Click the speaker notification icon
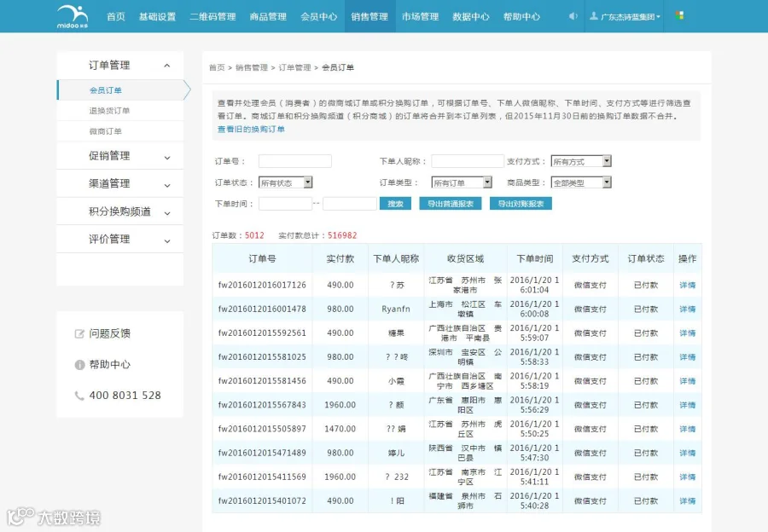 pos(573,16)
